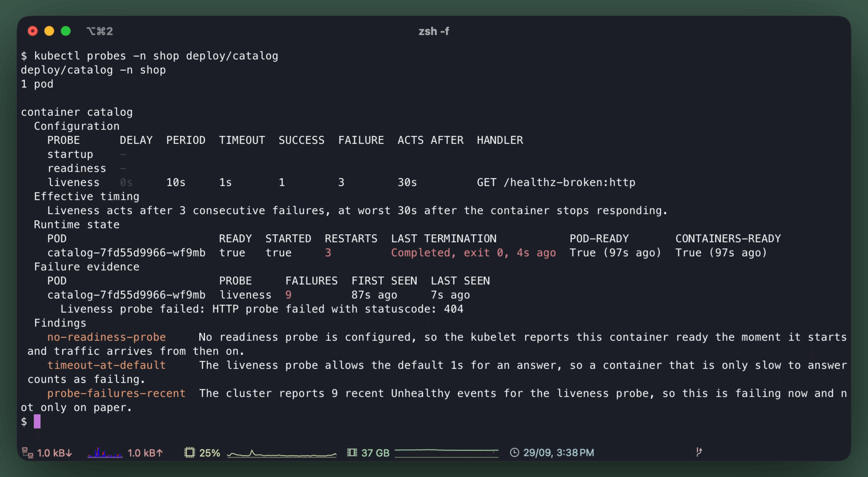Click the 'probe-failures-recent' finding label
The height and width of the screenshot is (477, 868).
pos(116,393)
